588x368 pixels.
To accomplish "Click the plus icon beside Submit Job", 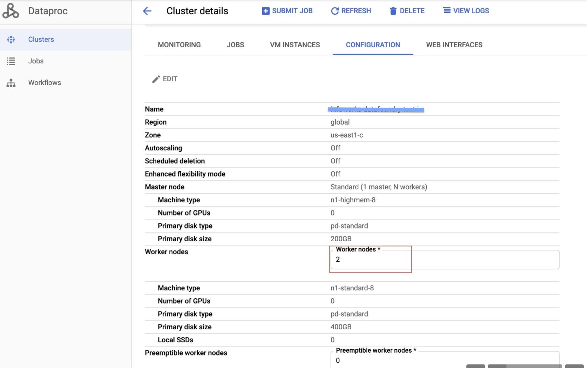I will (266, 11).
